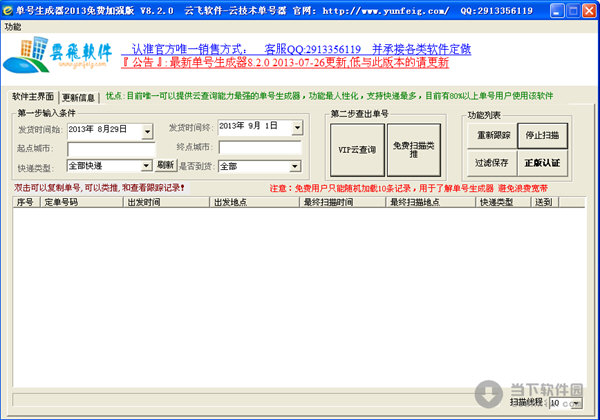
Task: Click the 双击可以复制单号 hint text
Action: [x=99, y=188]
